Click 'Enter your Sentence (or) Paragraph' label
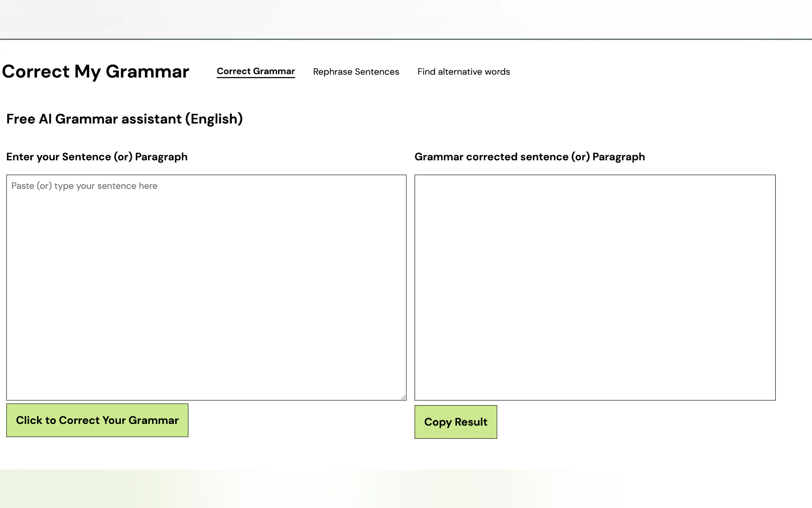This screenshot has width=812, height=508. 97,157
